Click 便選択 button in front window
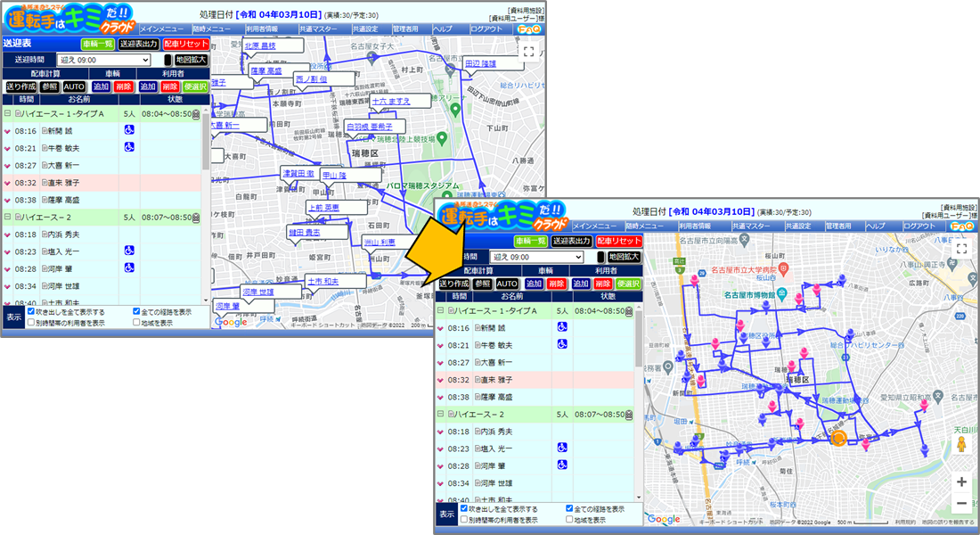Screen dimensions: 980x535 pos(629,284)
